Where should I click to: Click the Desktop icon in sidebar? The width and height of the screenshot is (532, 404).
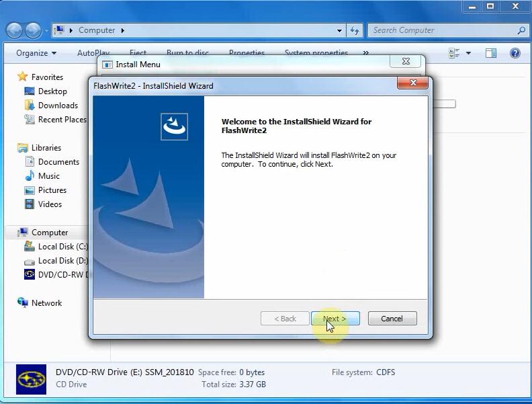(x=30, y=91)
